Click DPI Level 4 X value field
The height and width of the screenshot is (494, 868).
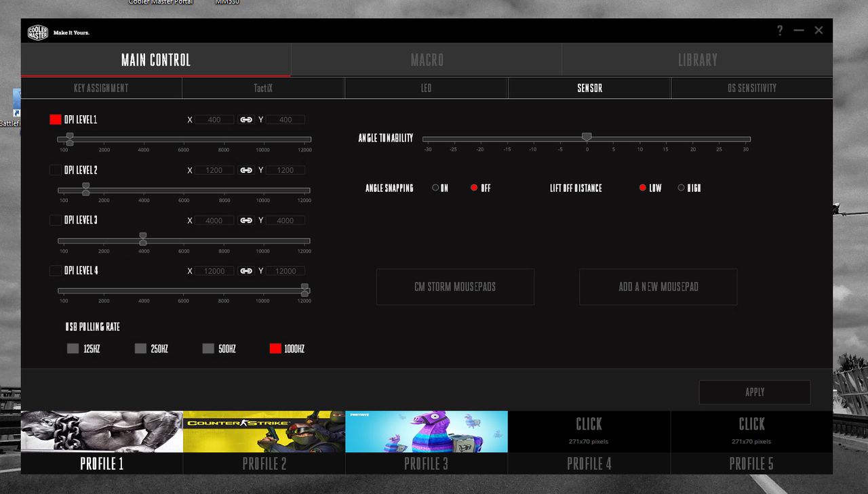(214, 270)
